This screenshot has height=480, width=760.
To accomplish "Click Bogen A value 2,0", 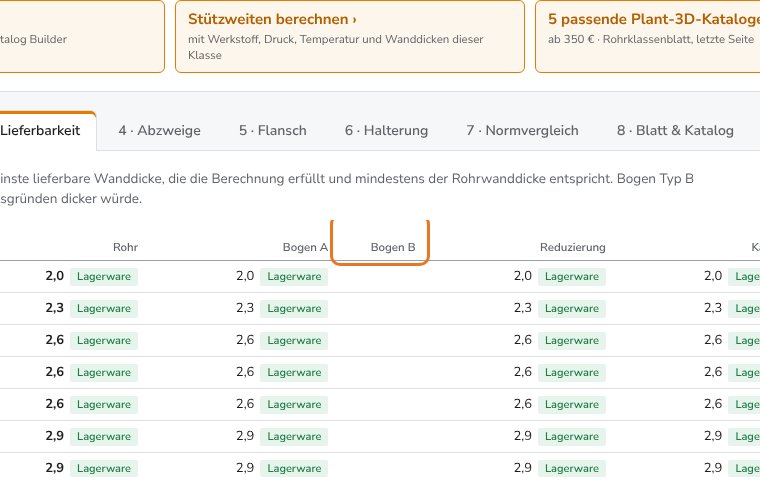I will (245, 276).
